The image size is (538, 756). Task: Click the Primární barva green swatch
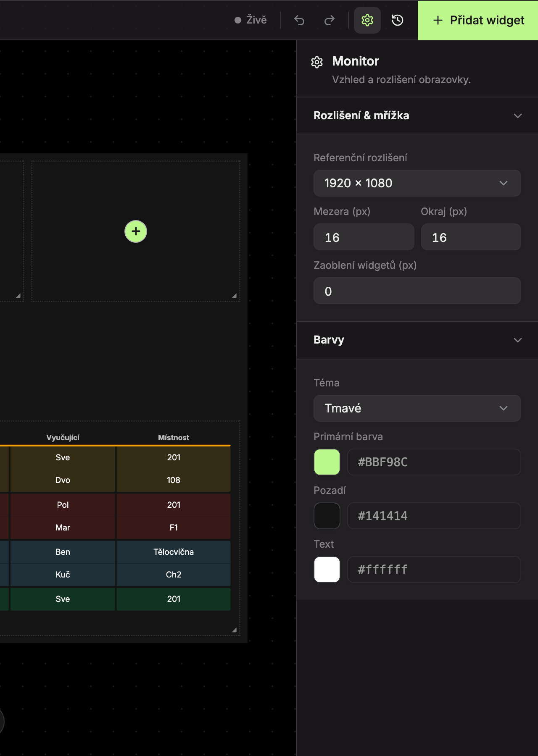327,462
